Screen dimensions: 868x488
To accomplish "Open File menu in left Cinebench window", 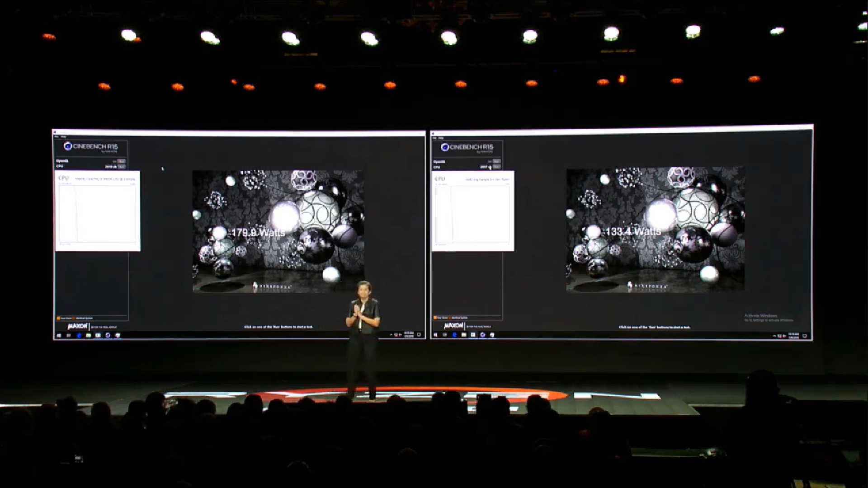I will (x=57, y=136).
